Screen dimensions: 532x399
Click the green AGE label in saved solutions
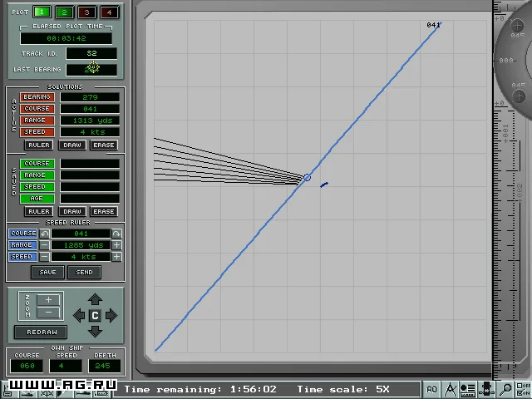pyautogui.click(x=37, y=199)
